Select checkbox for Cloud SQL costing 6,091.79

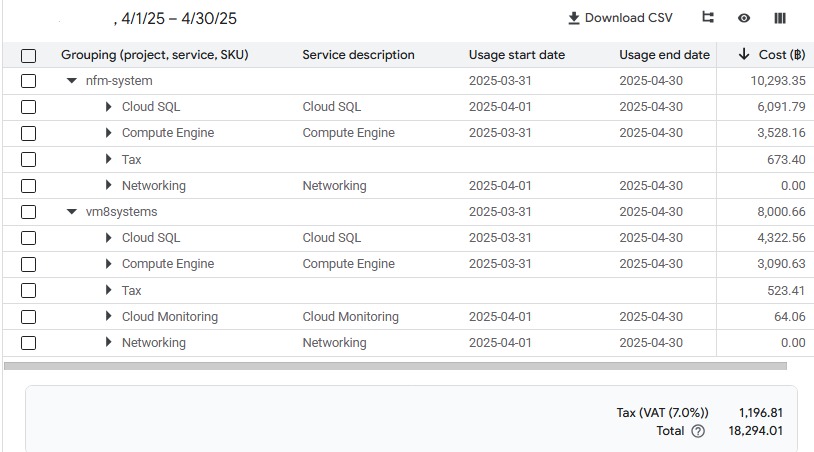pyautogui.click(x=29, y=107)
